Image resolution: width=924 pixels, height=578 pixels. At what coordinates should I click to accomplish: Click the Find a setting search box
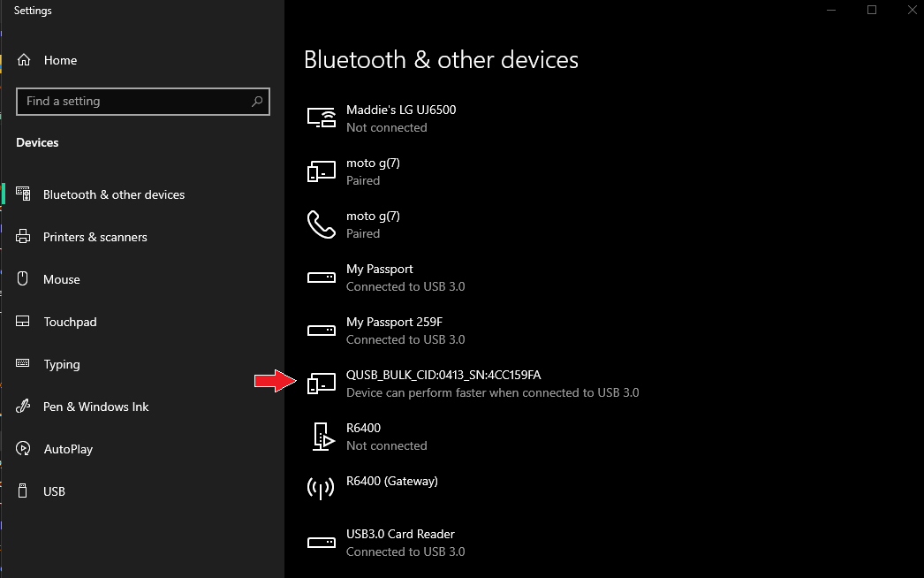coord(133,102)
